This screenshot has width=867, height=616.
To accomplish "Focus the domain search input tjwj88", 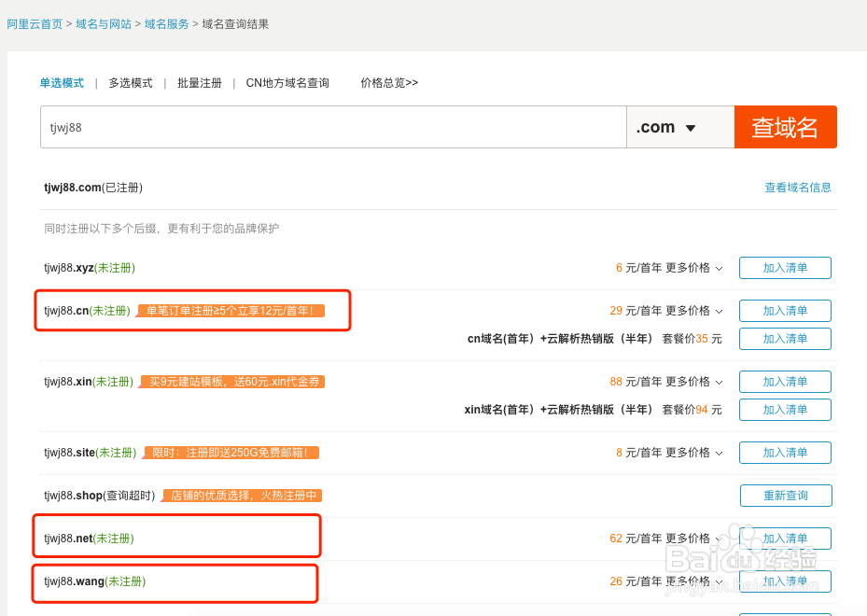I will tap(333, 127).
